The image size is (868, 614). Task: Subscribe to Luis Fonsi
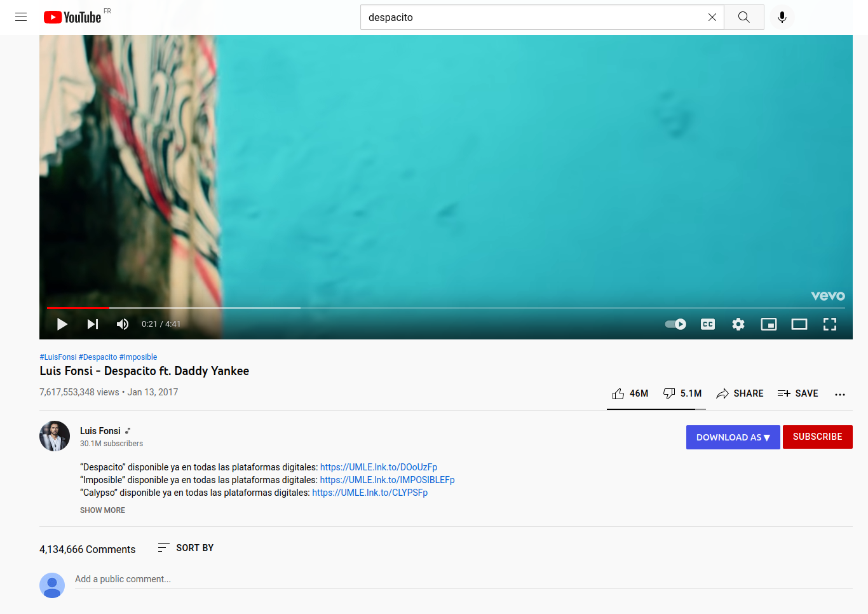818,437
